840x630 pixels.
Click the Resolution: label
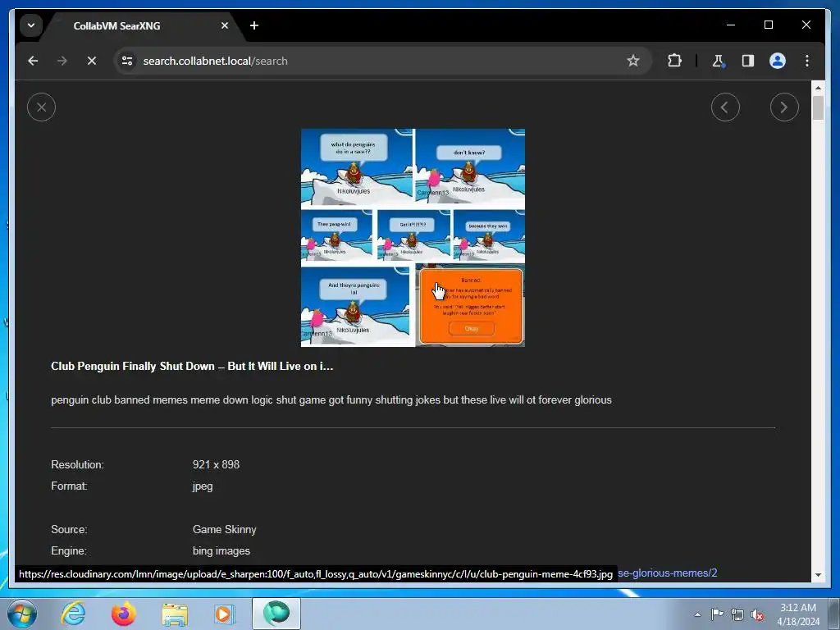click(77, 465)
